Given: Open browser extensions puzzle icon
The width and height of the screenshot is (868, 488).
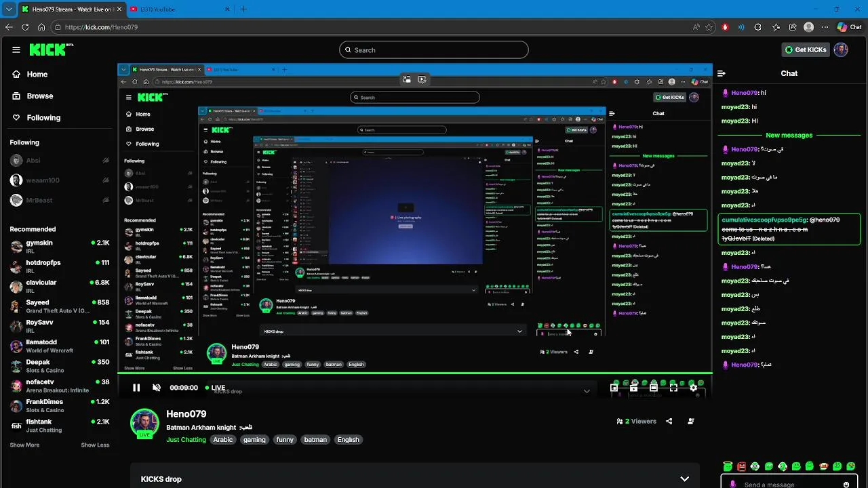Looking at the screenshot, I should [x=758, y=27].
